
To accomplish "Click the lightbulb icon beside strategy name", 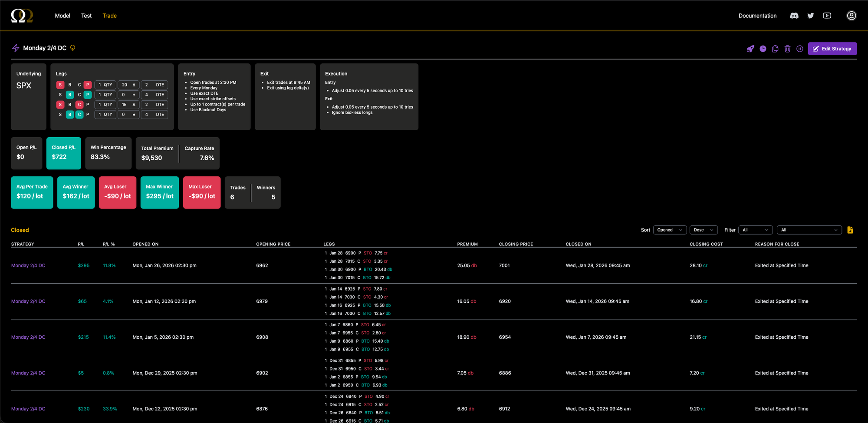I will click(x=73, y=48).
